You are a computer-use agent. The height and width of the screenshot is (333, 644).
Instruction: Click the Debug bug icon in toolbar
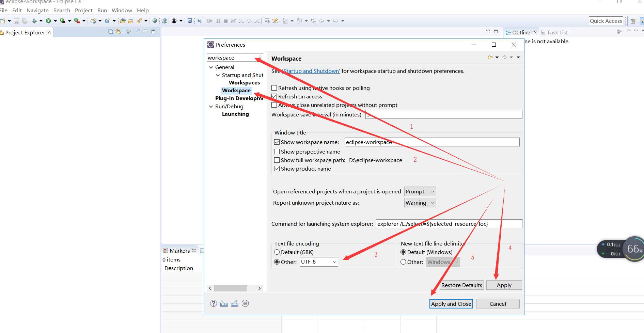coord(34,21)
